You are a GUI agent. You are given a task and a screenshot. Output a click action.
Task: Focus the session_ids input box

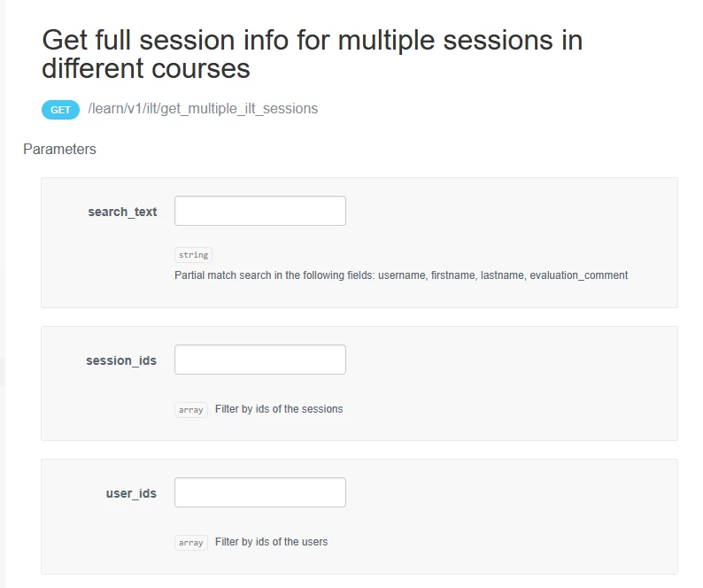tap(259, 360)
